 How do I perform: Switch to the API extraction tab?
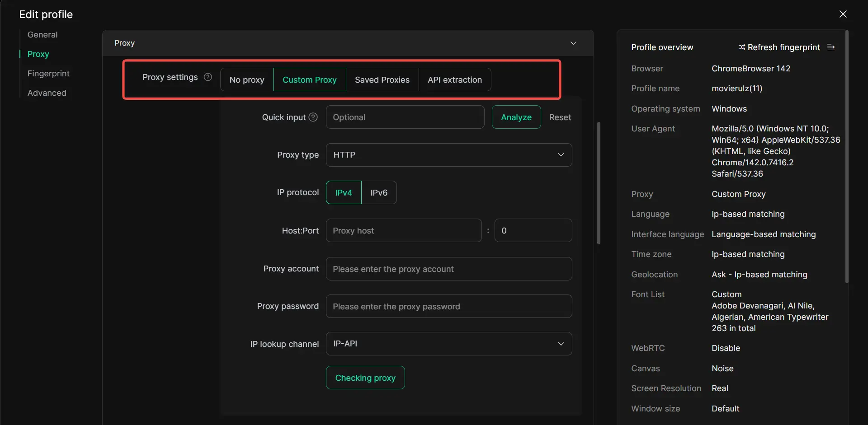click(x=455, y=80)
